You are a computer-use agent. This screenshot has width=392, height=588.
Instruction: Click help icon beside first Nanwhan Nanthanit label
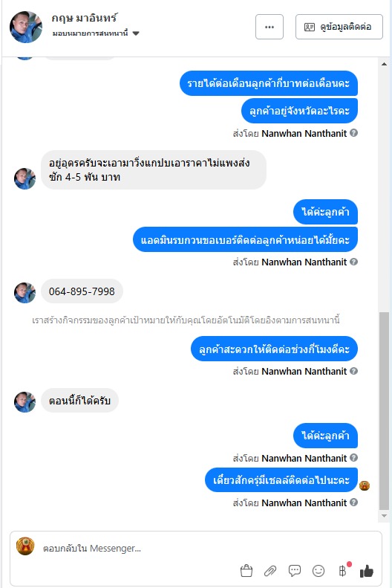pos(354,133)
